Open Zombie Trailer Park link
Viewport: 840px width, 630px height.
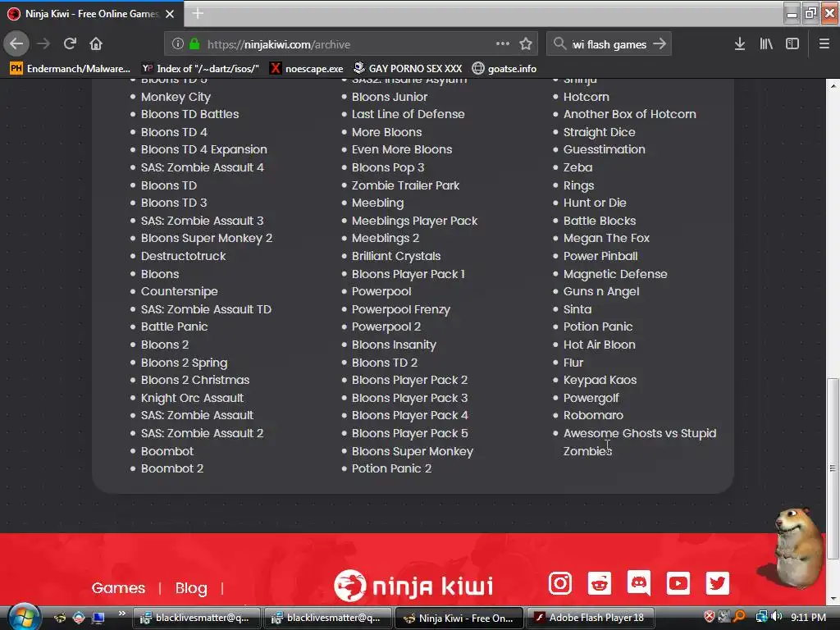pyautogui.click(x=405, y=185)
